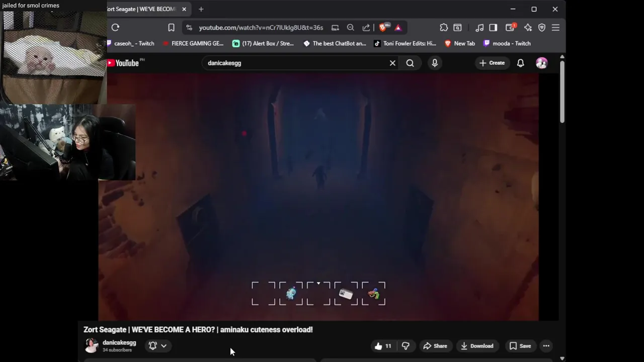Go to YouTube home via logo

point(123,63)
